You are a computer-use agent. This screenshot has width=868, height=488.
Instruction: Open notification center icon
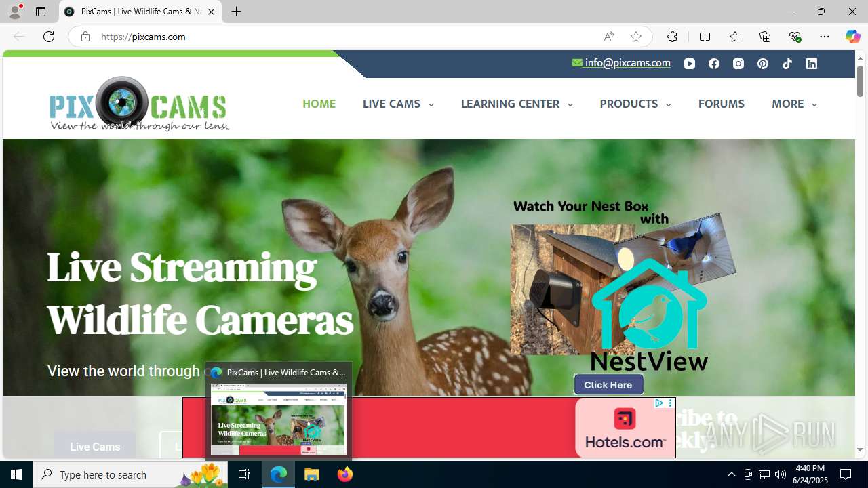[x=846, y=474]
